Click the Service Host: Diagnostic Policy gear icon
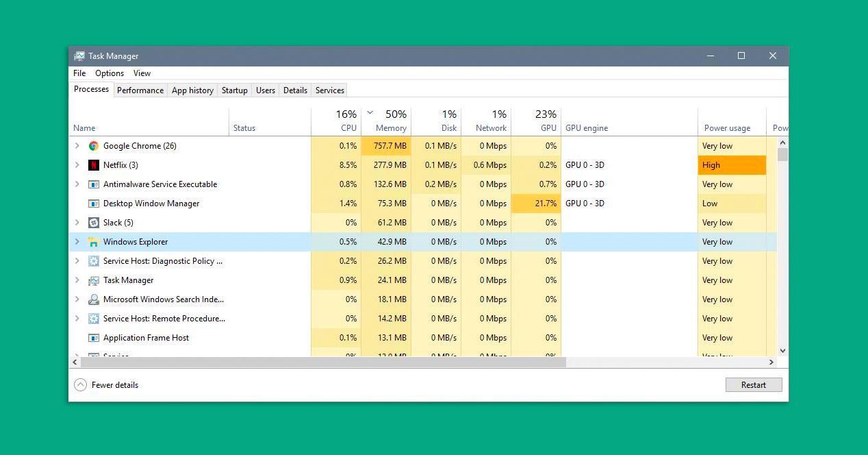 pos(94,261)
